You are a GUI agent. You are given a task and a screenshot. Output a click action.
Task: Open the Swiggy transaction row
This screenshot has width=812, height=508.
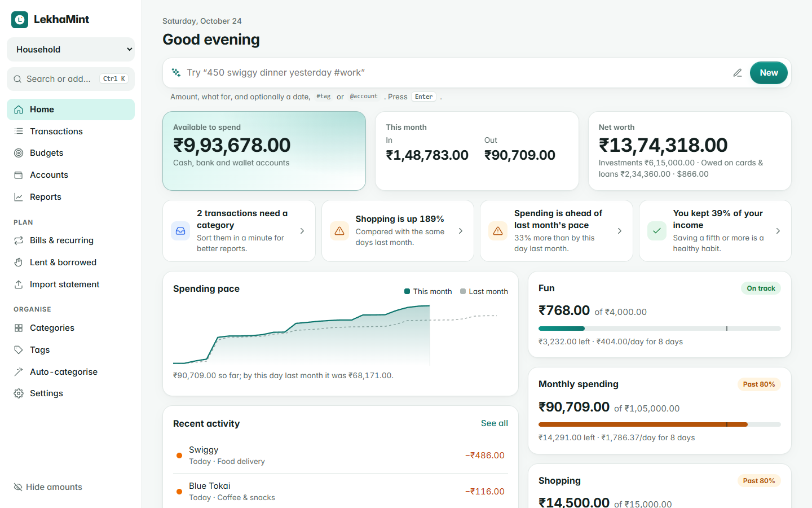341,456
